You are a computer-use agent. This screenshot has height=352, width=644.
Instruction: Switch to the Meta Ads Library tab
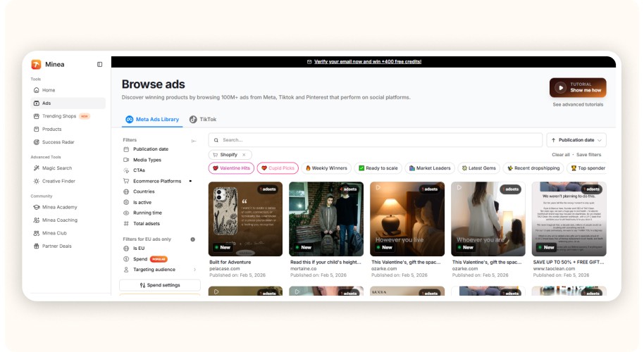152,120
